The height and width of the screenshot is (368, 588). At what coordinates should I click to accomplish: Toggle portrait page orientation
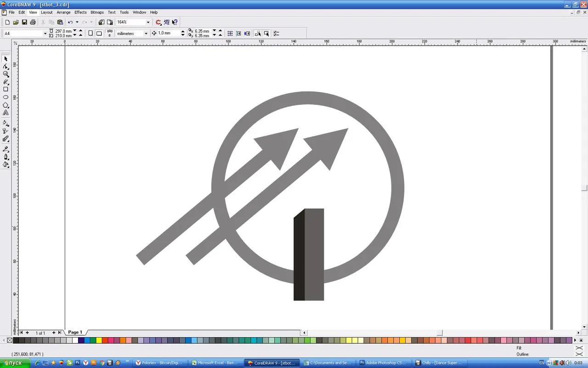[90, 33]
